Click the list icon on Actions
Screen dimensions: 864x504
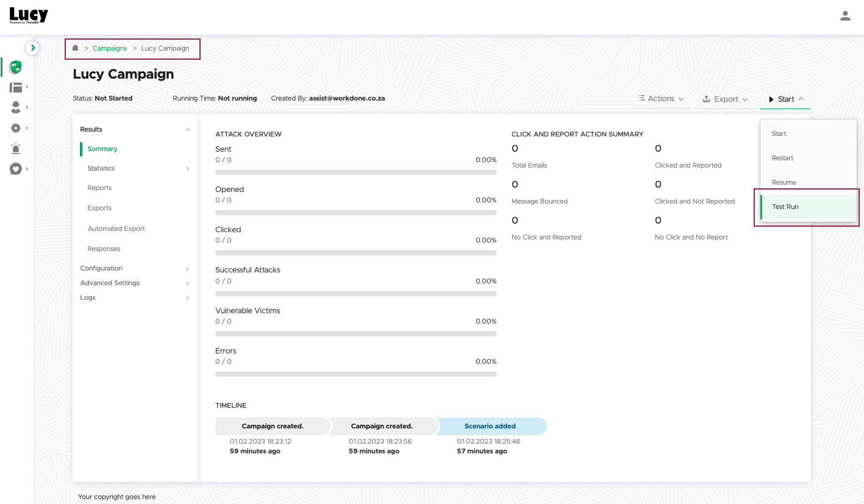click(x=641, y=98)
